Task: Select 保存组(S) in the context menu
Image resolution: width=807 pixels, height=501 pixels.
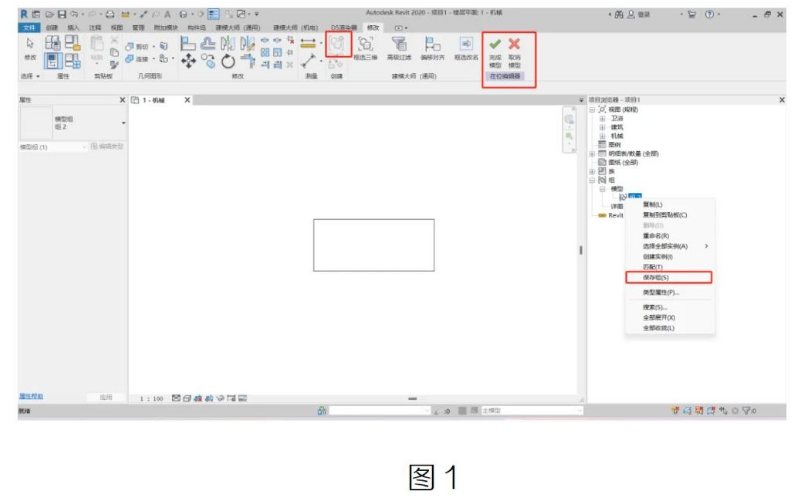Action: click(x=669, y=278)
